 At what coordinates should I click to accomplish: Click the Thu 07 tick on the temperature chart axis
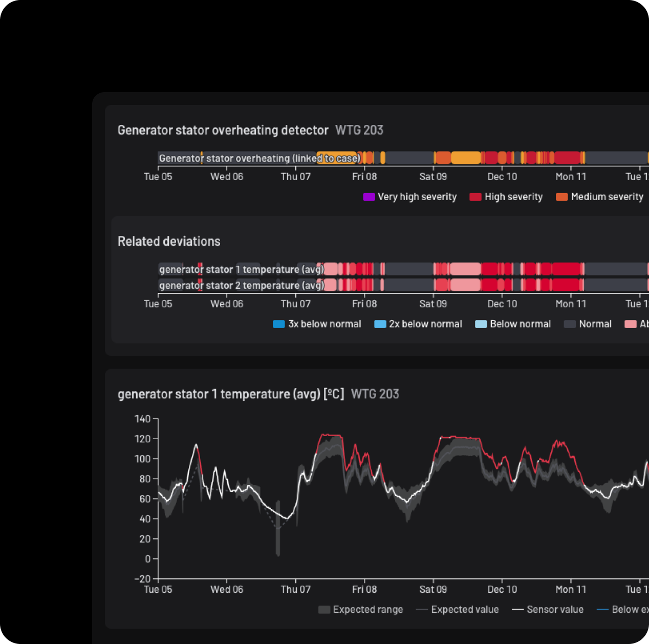click(x=296, y=590)
